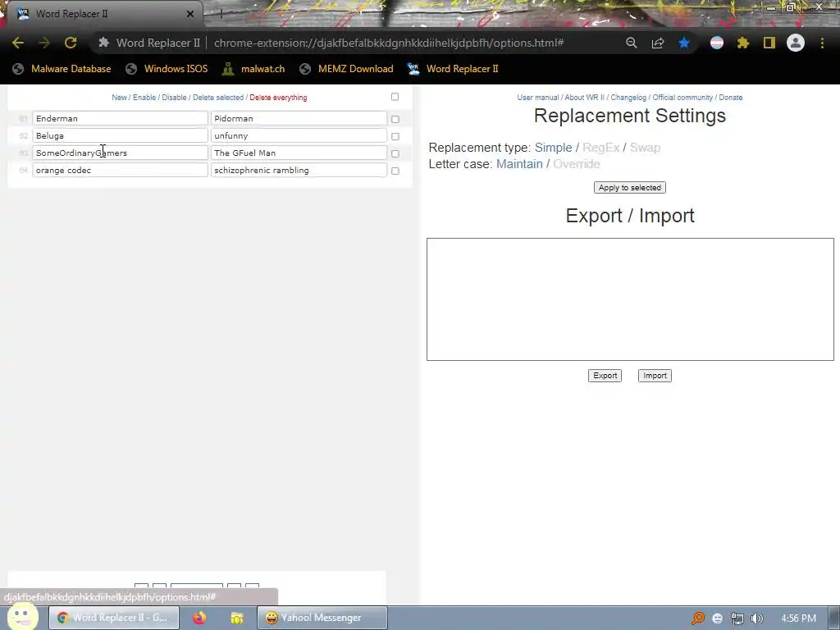Select Swap replacement type
The width and height of the screenshot is (840, 630).
pos(645,148)
